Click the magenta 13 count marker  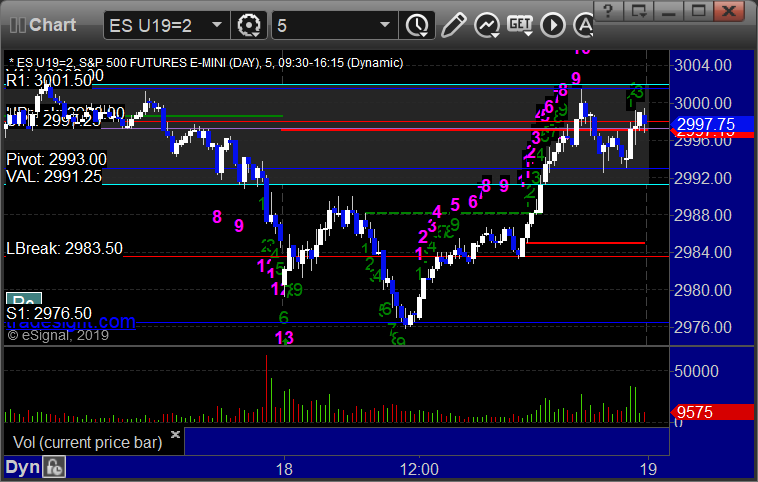[x=284, y=337]
